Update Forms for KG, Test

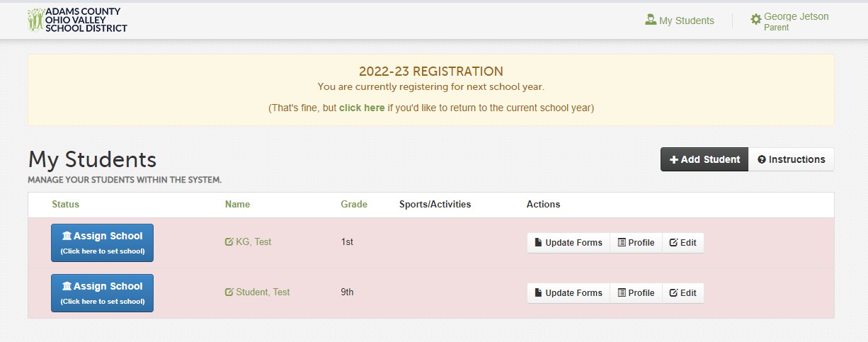click(x=569, y=243)
